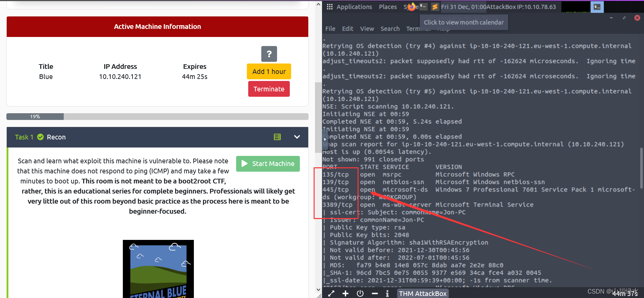This screenshot has width=644, height=298.
Task: Collapse the Task 1 Recon section
Action: click(x=297, y=137)
